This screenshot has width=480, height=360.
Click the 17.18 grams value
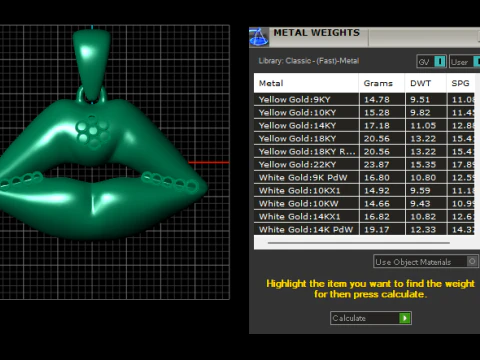coord(377,125)
